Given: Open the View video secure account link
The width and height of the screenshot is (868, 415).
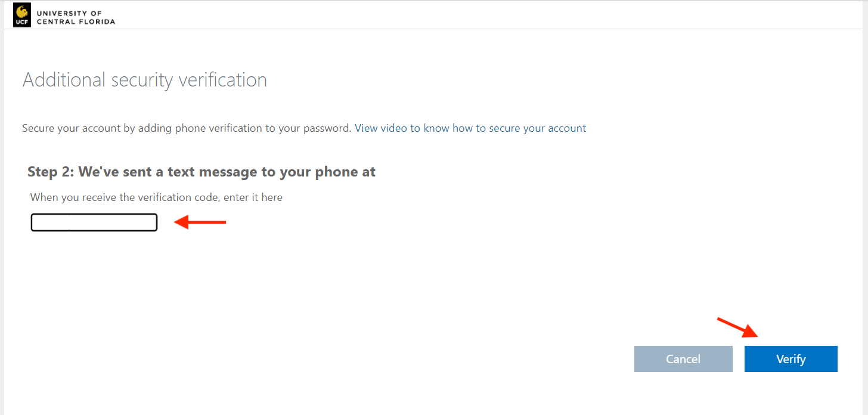Looking at the screenshot, I should point(470,128).
